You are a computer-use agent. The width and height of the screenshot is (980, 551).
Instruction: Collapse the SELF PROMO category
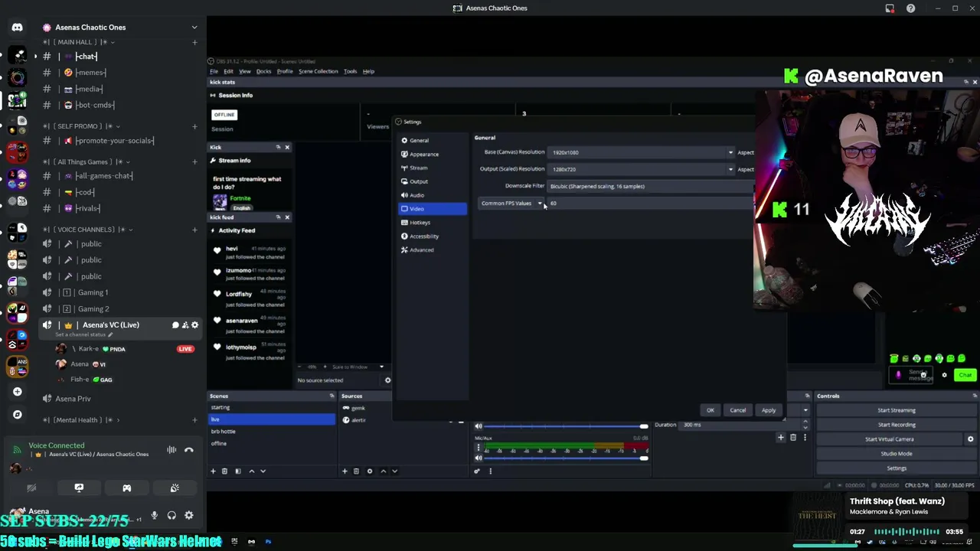coord(81,126)
